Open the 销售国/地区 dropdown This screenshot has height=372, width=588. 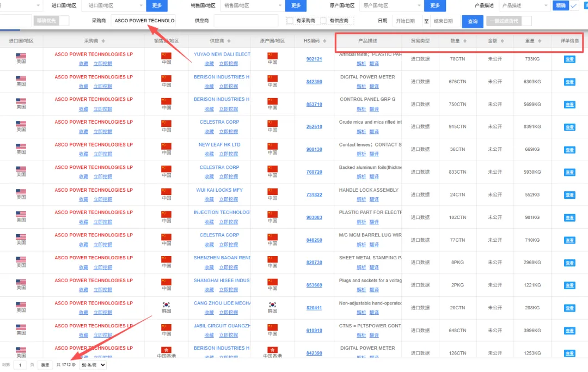(x=252, y=5)
